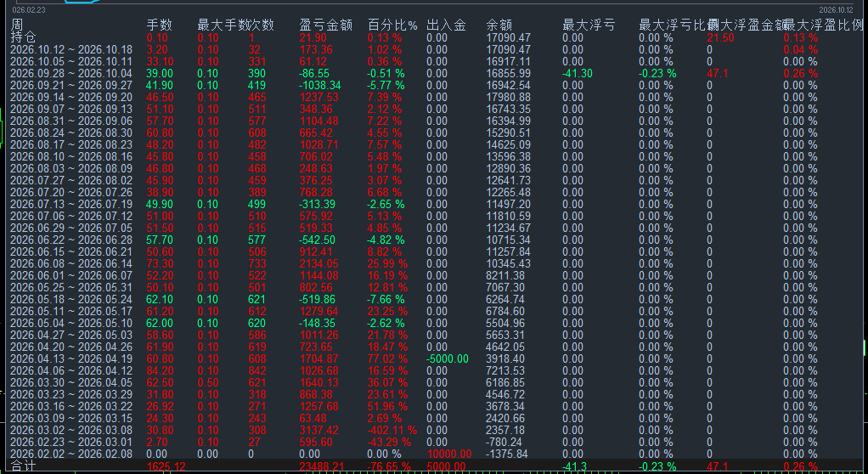Screen dimensions: 868x474
Task: Select week row 2026.04.06 ~ 2026.04.12
Action: [71, 371]
